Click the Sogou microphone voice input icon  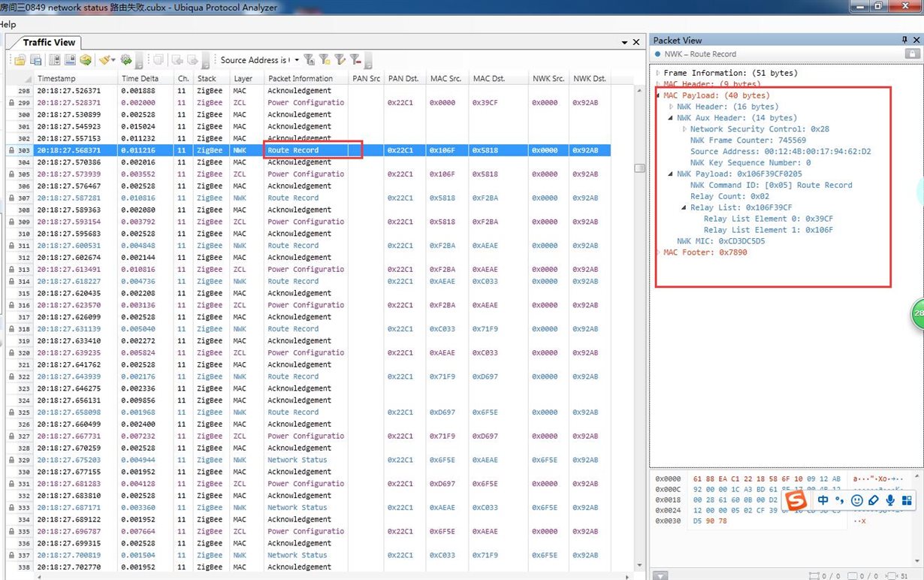coord(890,500)
